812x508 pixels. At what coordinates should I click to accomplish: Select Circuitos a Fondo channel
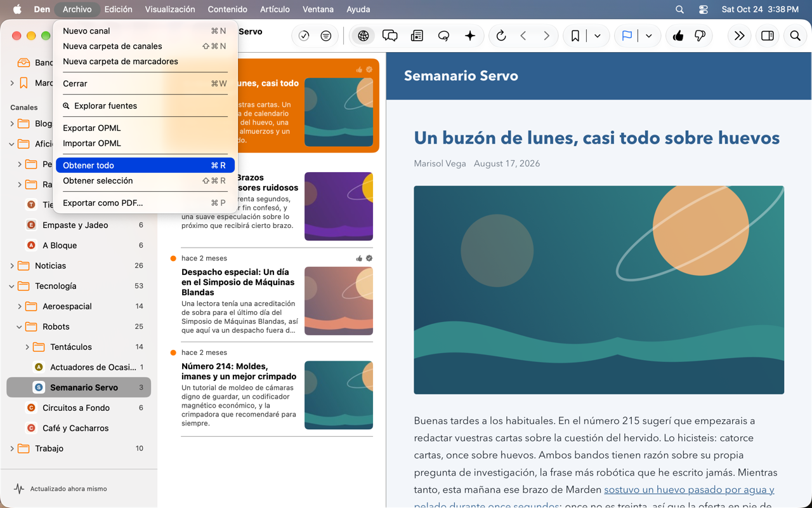(x=79, y=408)
